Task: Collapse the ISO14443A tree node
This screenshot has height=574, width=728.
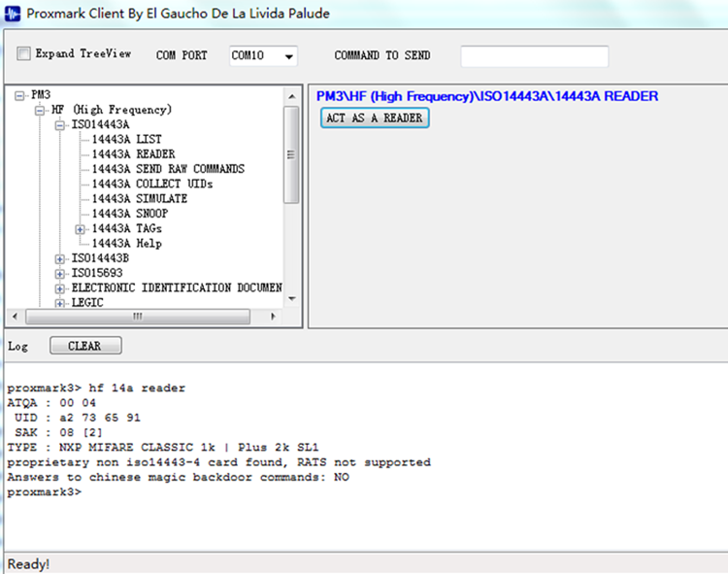Action: click(x=60, y=125)
